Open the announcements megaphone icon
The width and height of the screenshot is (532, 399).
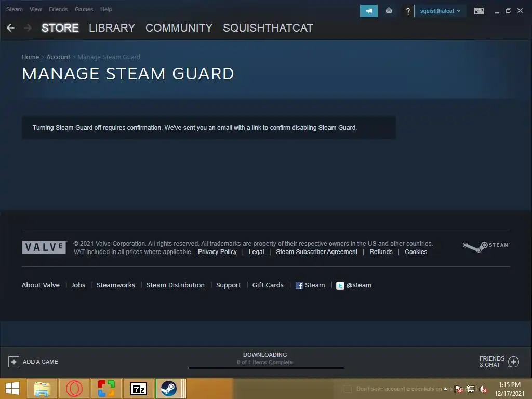[369, 11]
